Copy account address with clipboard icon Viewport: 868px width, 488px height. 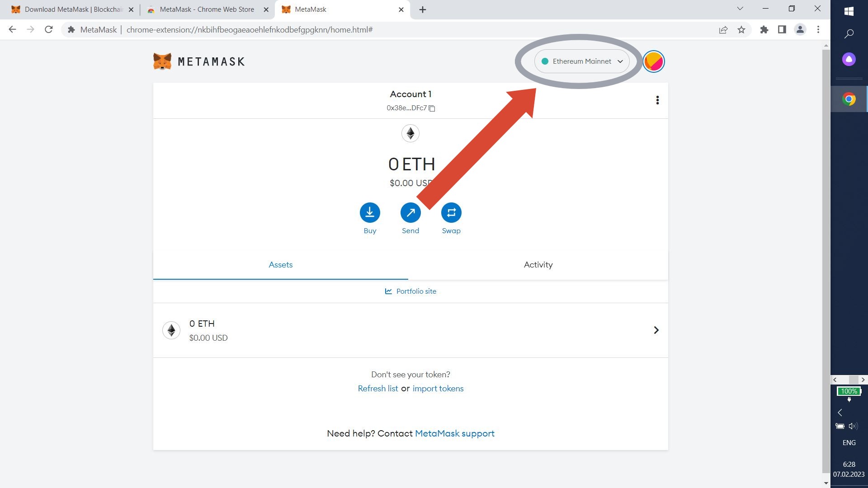[432, 108]
